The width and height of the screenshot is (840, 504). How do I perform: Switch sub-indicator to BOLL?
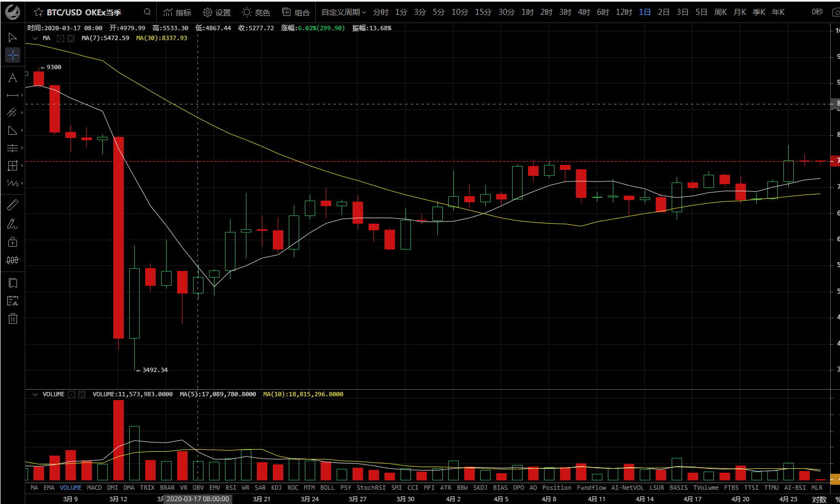(x=327, y=488)
